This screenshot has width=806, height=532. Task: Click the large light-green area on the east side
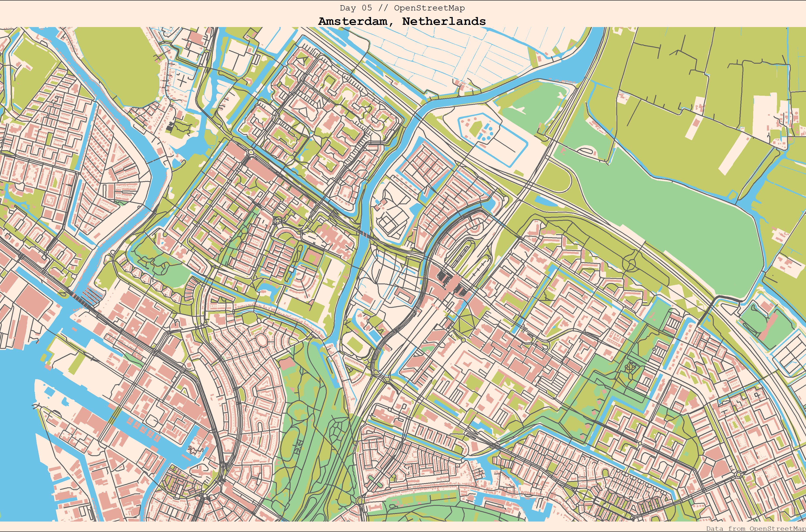[679, 220]
